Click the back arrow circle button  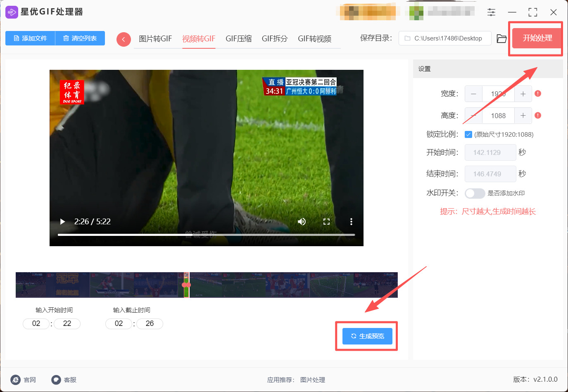[x=124, y=39]
